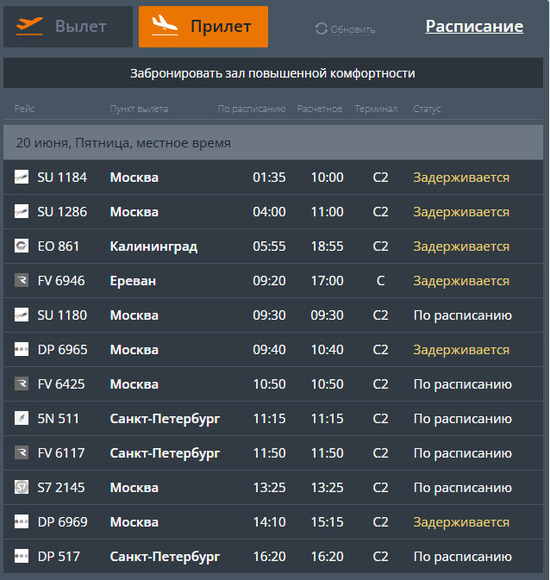Click the Aeroflot logo beside SU 1184
The image size is (550, 580).
(21, 177)
